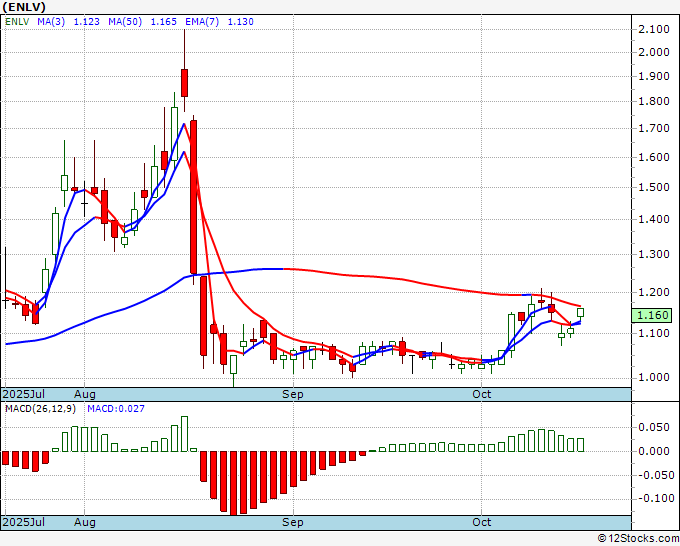Click Sep on the MACD panel axis

pyautogui.click(x=293, y=522)
